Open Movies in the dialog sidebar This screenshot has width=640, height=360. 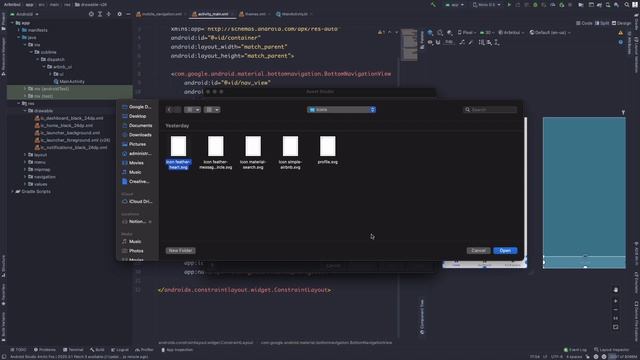[x=133, y=163]
